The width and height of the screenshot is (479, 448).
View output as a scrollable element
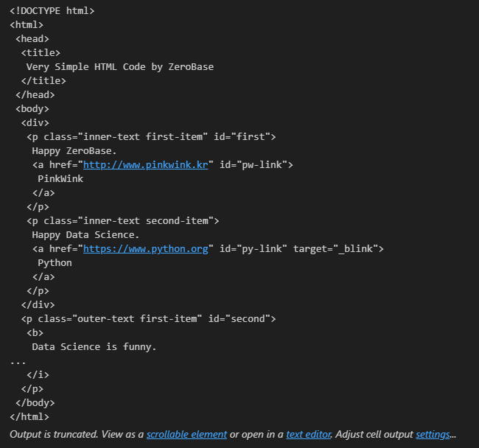coord(186,434)
